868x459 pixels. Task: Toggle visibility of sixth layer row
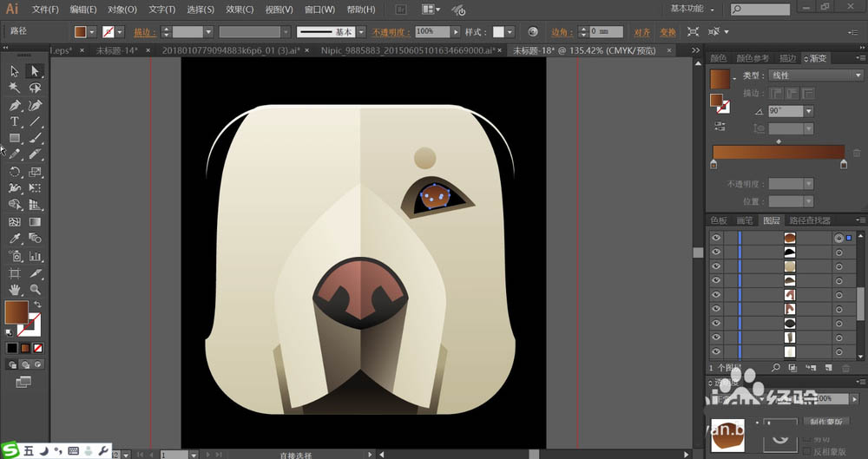716,309
